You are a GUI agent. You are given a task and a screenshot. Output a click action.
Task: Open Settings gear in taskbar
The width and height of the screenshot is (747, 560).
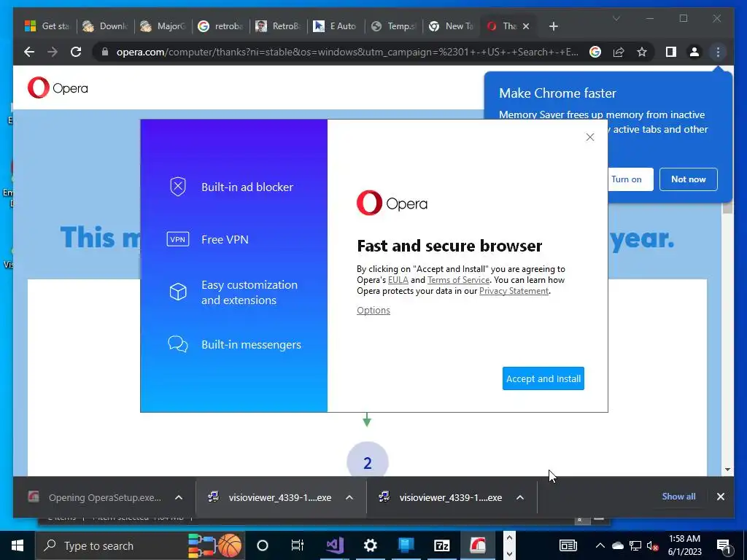point(370,545)
